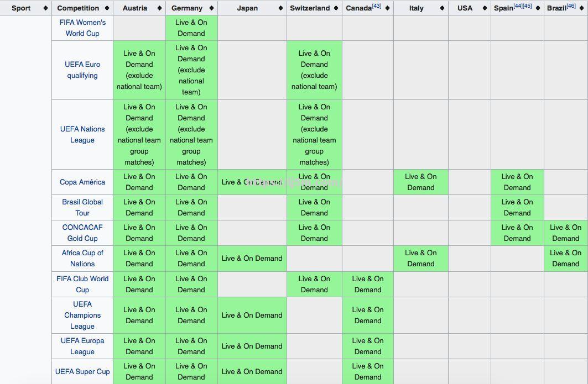This screenshot has width=588, height=384.
Task: Open the CONCACAF Gold Cup link
Action: point(82,233)
